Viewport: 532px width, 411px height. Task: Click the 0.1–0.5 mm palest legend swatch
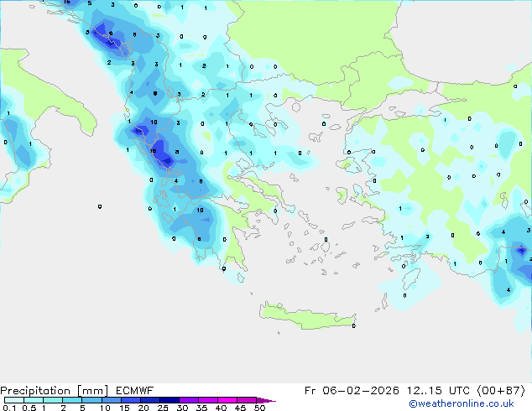point(14,400)
